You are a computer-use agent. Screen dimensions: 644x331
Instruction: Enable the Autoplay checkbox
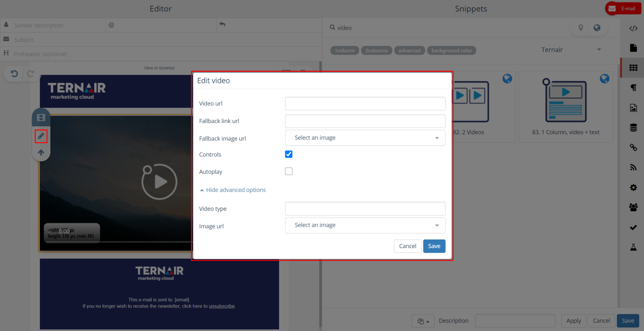(289, 171)
